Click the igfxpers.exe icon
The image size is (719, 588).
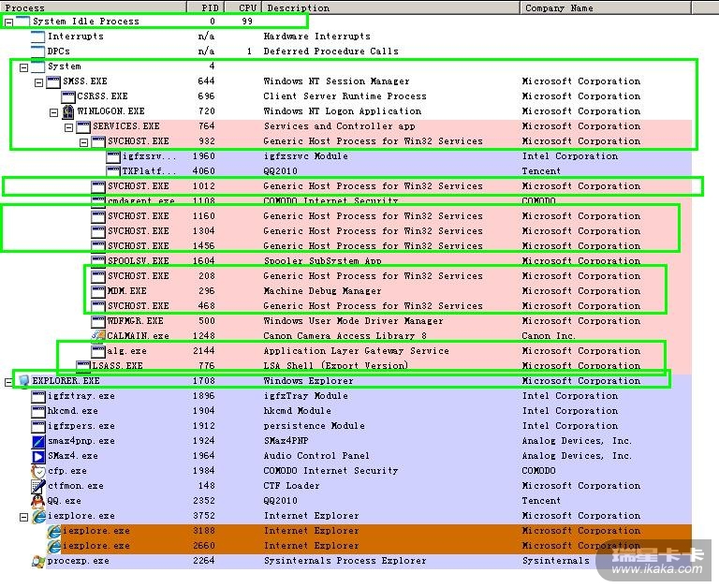pyautogui.click(x=37, y=426)
